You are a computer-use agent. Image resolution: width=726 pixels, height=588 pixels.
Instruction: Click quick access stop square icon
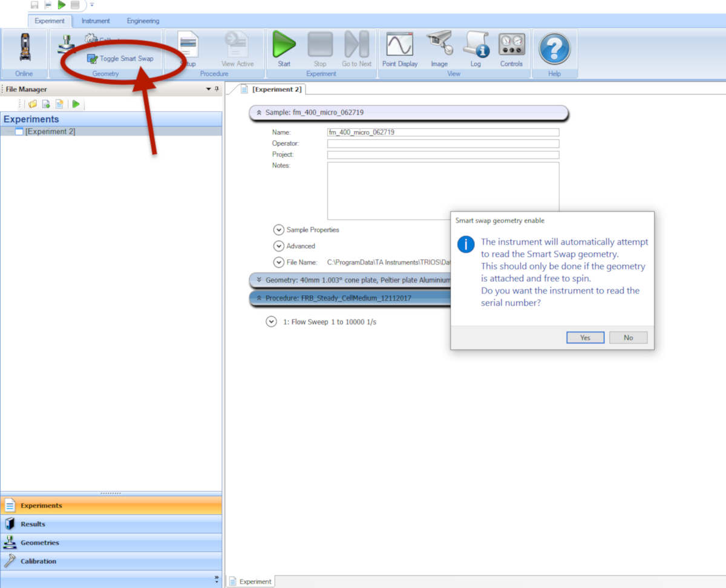[x=75, y=5]
